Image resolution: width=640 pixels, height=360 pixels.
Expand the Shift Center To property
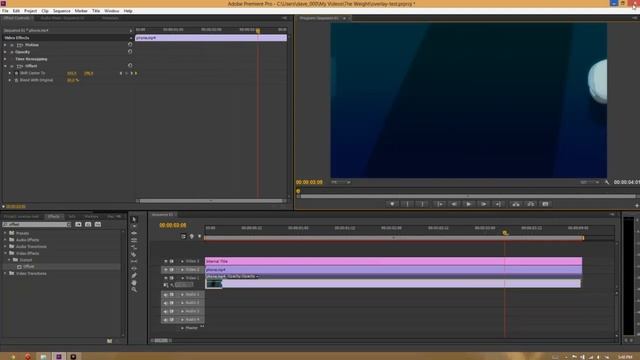(10, 73)
